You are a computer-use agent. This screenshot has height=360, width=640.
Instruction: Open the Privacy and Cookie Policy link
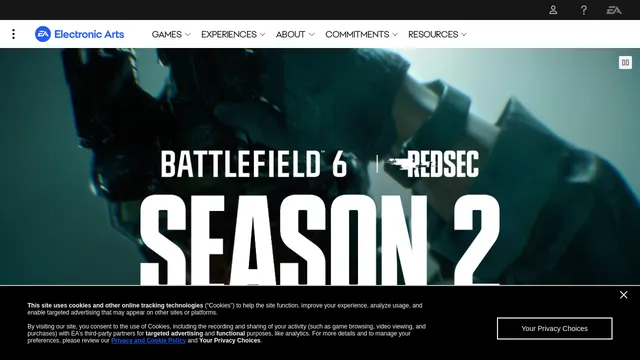pos(149,340)
